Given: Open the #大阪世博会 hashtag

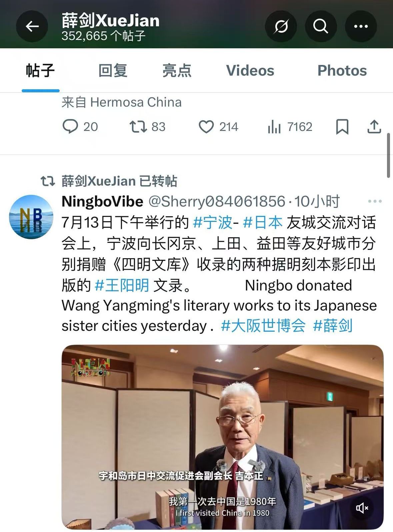Looking at the screenshot, I should [263, 325].
